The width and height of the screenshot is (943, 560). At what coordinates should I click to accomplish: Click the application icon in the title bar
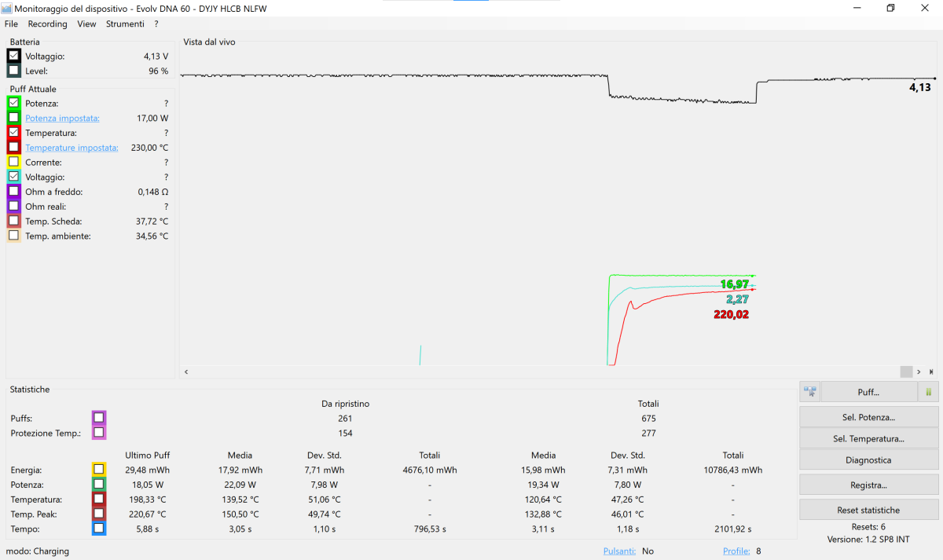[x=6, y=8]
